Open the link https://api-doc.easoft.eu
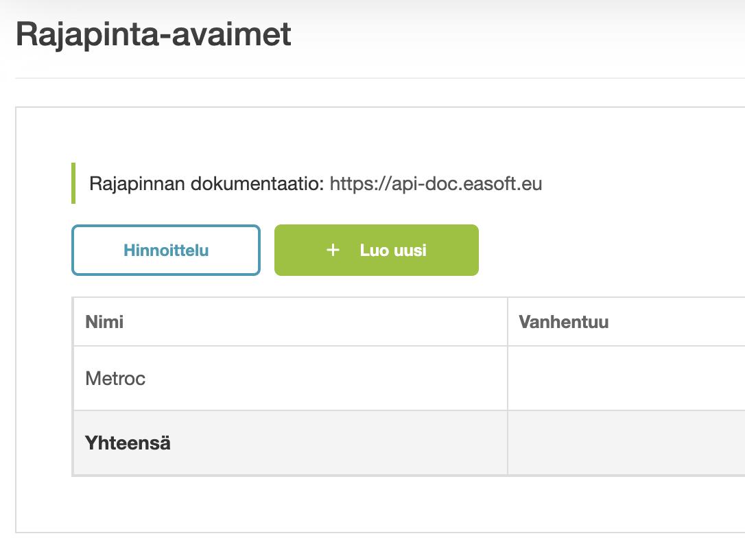The image size is (745, 560). coord(436,184)
